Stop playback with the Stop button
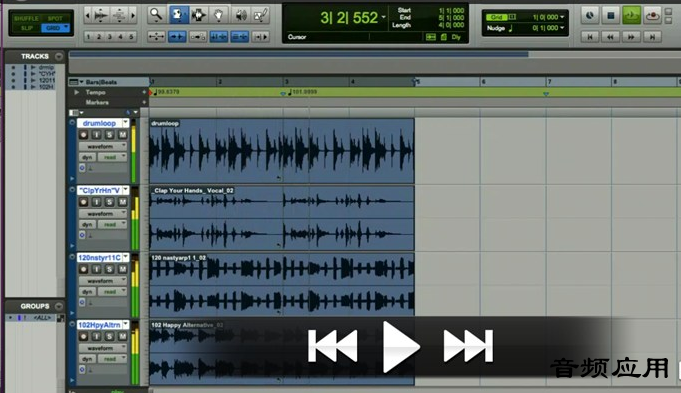 click(610, 16)
